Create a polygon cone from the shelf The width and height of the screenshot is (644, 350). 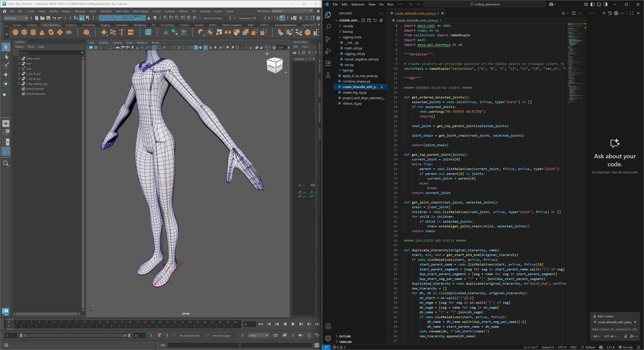point(42,32)
